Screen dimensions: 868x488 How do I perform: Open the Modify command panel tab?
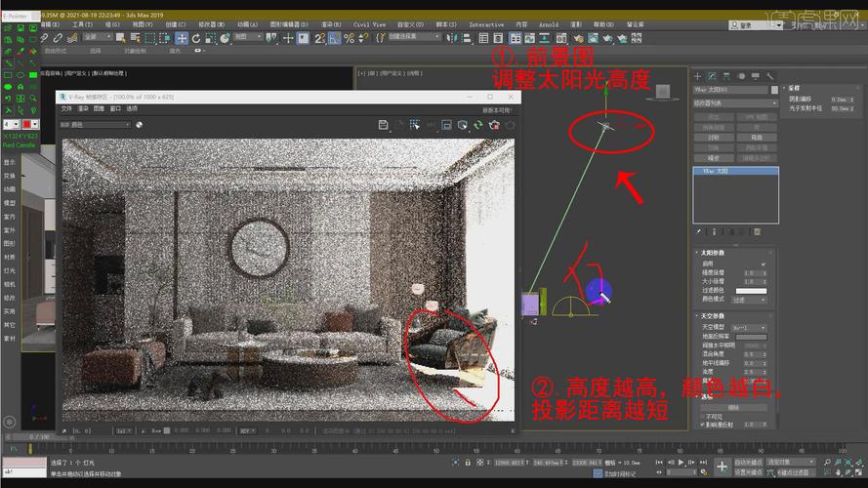click(712, 76)
